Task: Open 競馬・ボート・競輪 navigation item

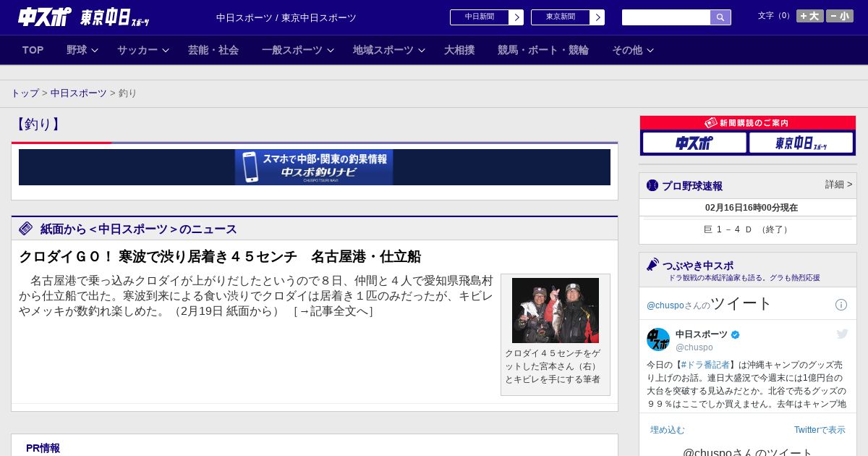Action: (543, 50)
